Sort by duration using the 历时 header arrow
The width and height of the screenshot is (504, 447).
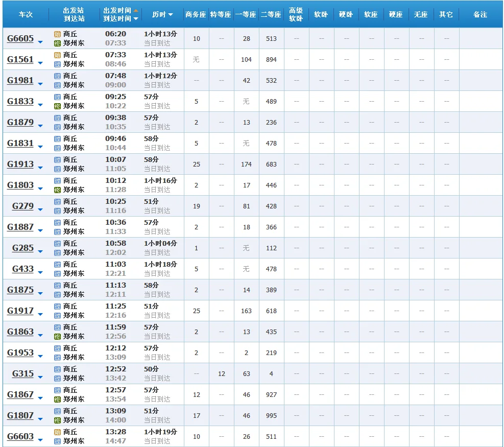click(171, 15)
